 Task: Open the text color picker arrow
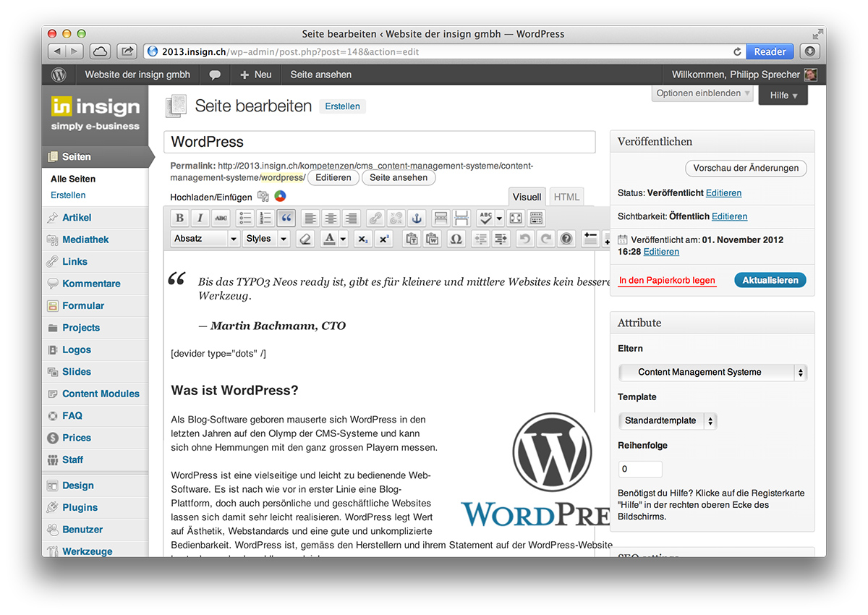point(344,239)
